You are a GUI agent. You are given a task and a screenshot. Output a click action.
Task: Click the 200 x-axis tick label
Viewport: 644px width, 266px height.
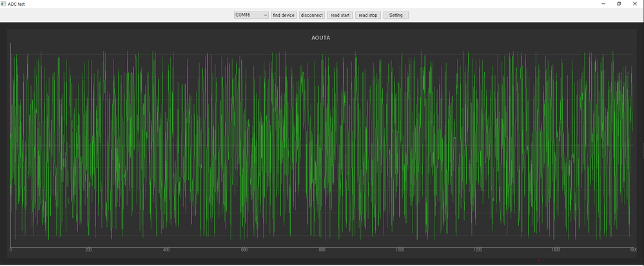pos(88,250)
